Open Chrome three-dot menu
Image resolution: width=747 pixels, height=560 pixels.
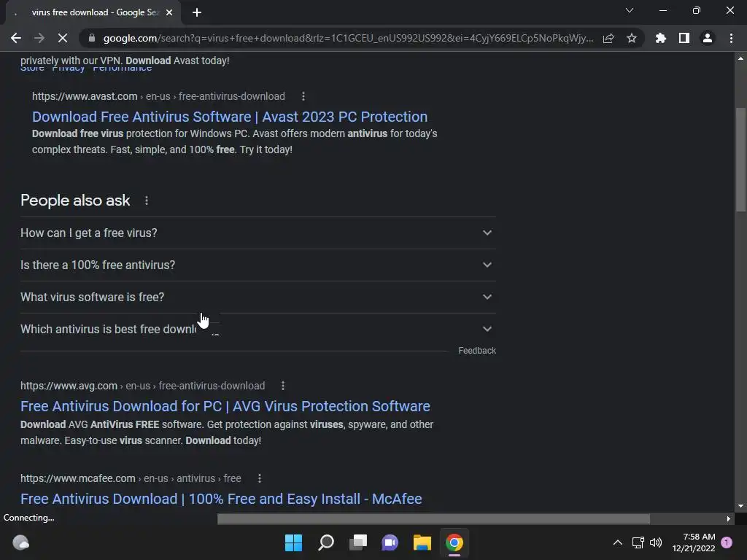click(x=731, y=38)
